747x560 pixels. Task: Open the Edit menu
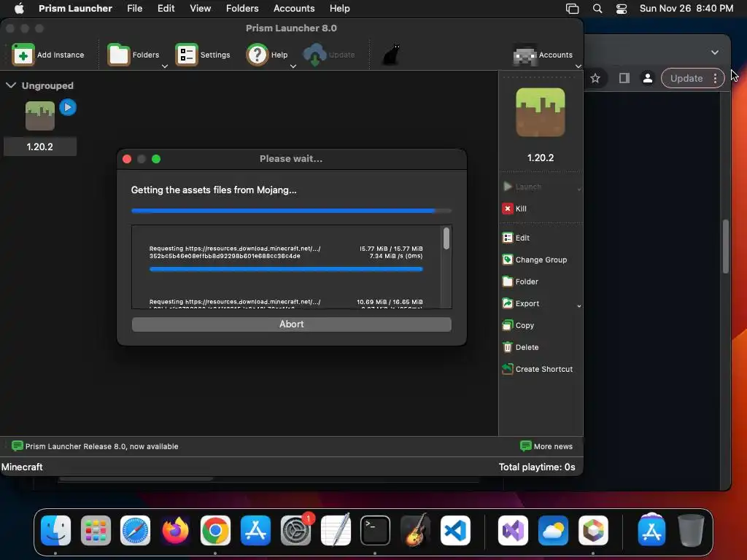tap(166, 9)
